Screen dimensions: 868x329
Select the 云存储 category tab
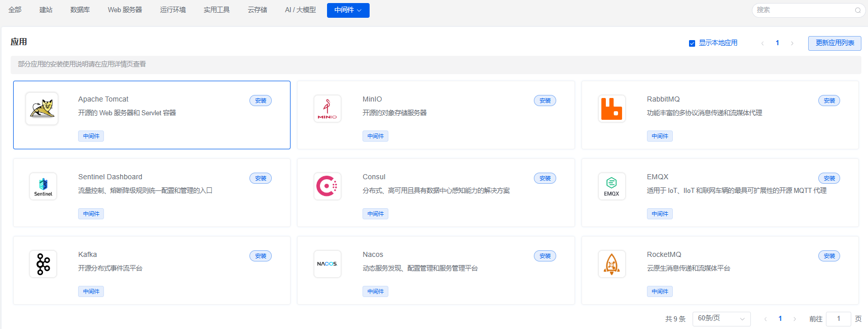(258, 10)
